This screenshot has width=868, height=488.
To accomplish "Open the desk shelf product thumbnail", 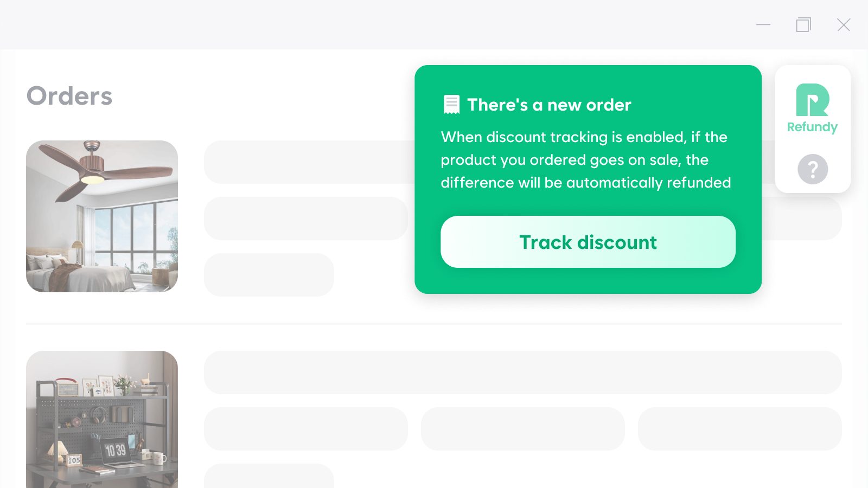I will [x=101, y=420].
